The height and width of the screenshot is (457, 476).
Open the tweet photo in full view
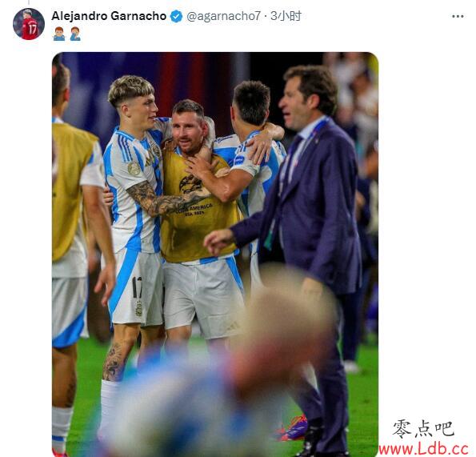tap(215, 255)
